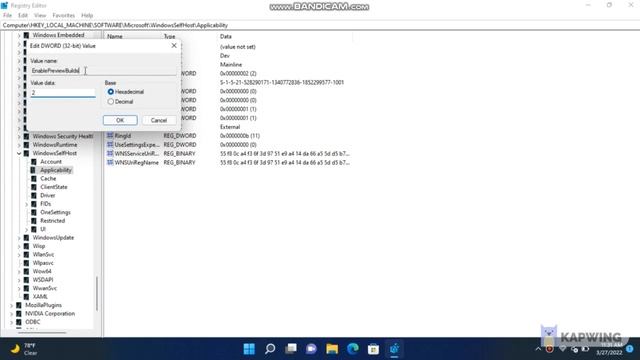The image size is (640, 360).
Task: Open the Windows Start menu
Action: click(249, 349)
